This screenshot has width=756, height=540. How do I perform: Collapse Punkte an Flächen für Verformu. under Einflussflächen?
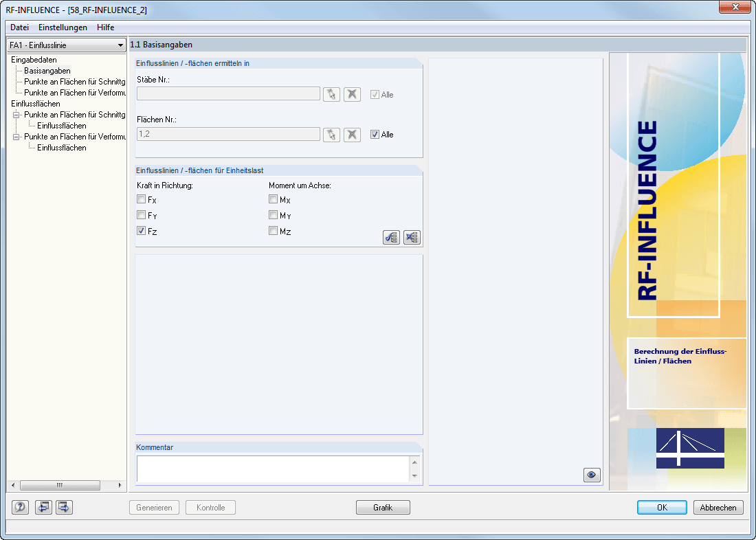16,137
